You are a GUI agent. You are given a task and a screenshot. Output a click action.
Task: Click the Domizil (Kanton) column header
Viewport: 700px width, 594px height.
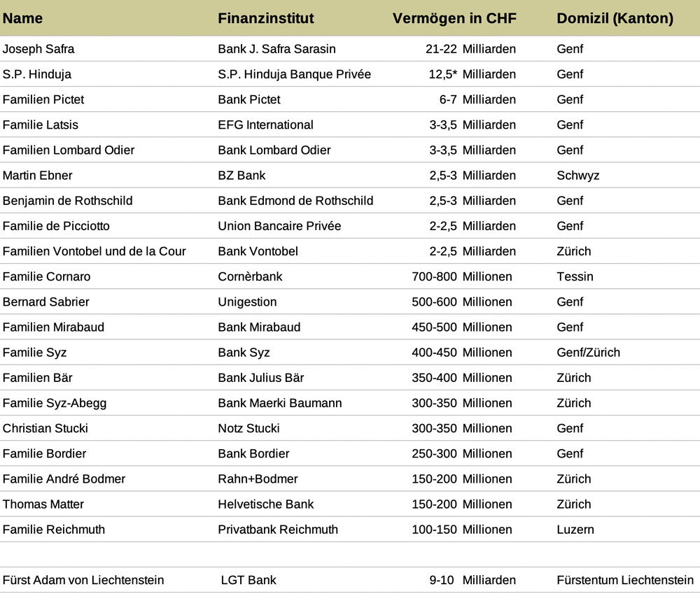click(x=615, y=18)
